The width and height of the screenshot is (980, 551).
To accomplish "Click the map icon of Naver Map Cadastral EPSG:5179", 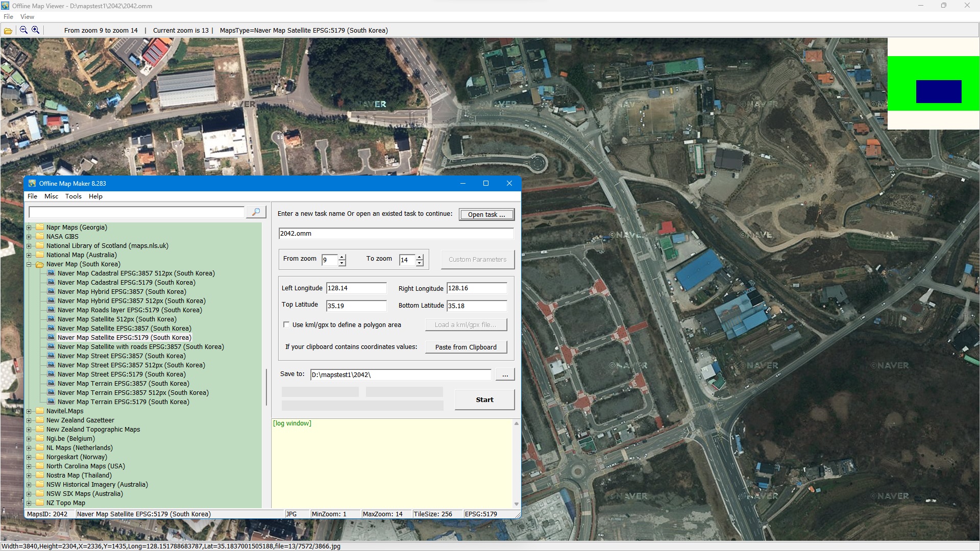I will [x=51, y=282].
